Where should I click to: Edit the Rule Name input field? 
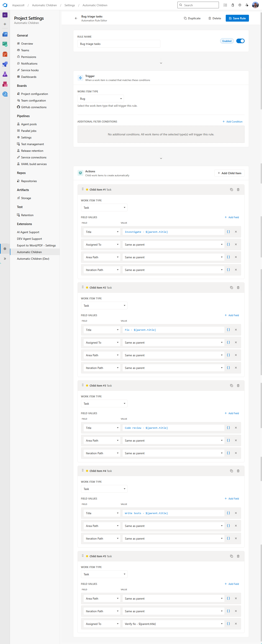[x=119, y=44]
